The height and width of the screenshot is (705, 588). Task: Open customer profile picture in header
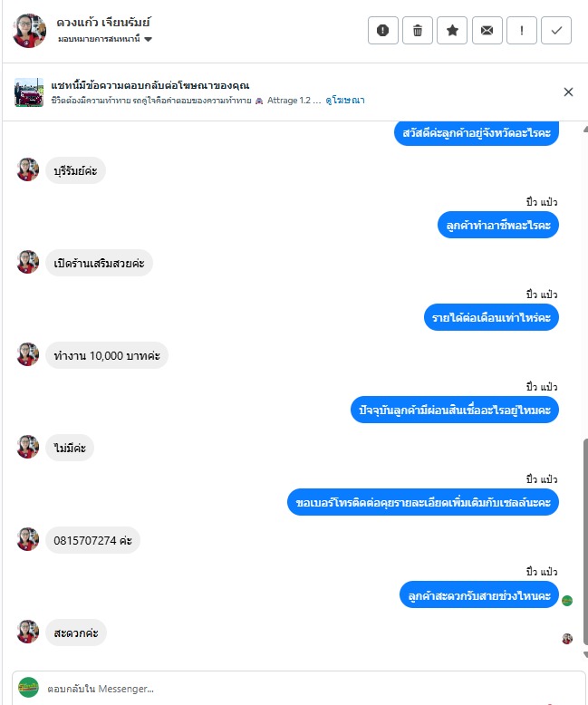click(29, 31)
